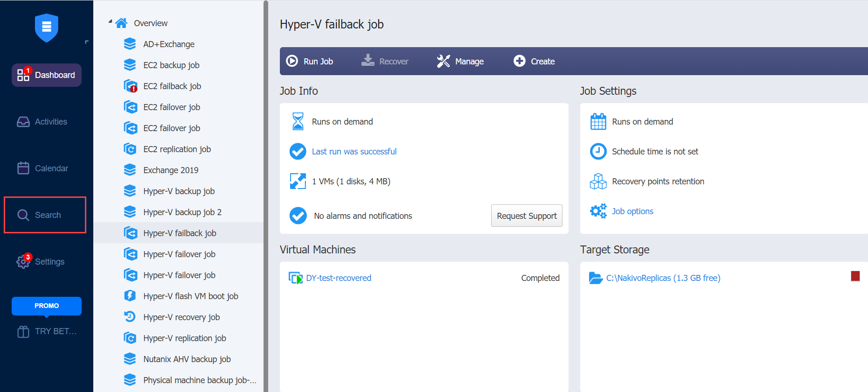This screenshot has width=868, height=392.
Task: Click the Request Support button
Action: pyautogui.click(x=527, y=216)
